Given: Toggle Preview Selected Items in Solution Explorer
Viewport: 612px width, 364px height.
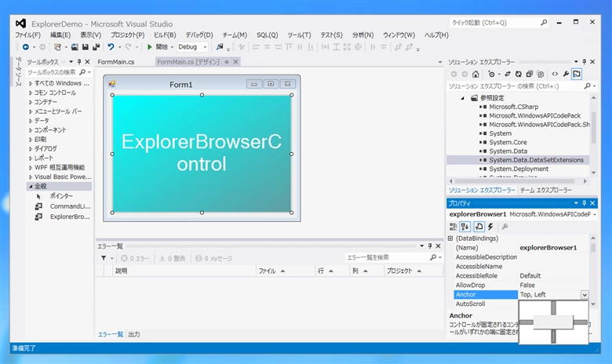Looking at the screenshot, I should click(x=577, y=74).
